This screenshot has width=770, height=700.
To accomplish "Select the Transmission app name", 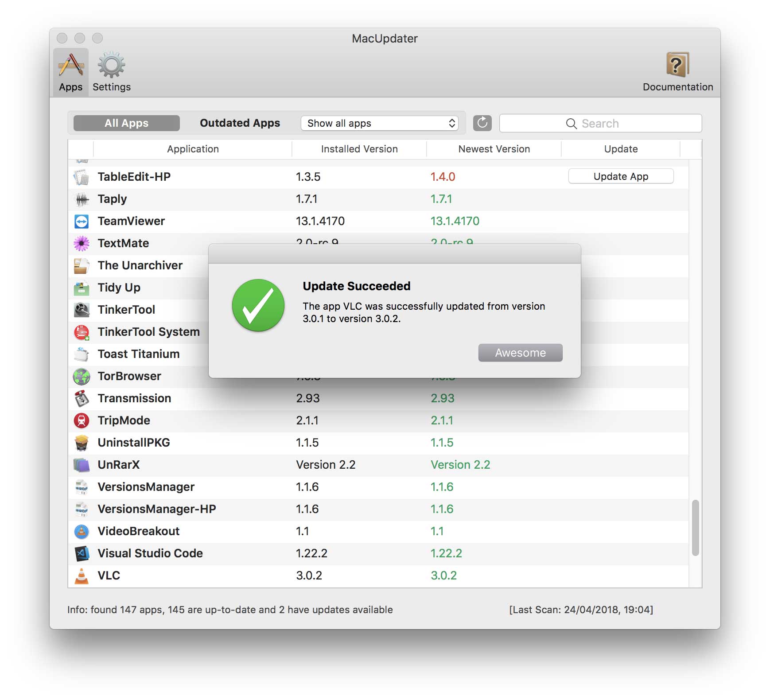I will pos(134,398).
